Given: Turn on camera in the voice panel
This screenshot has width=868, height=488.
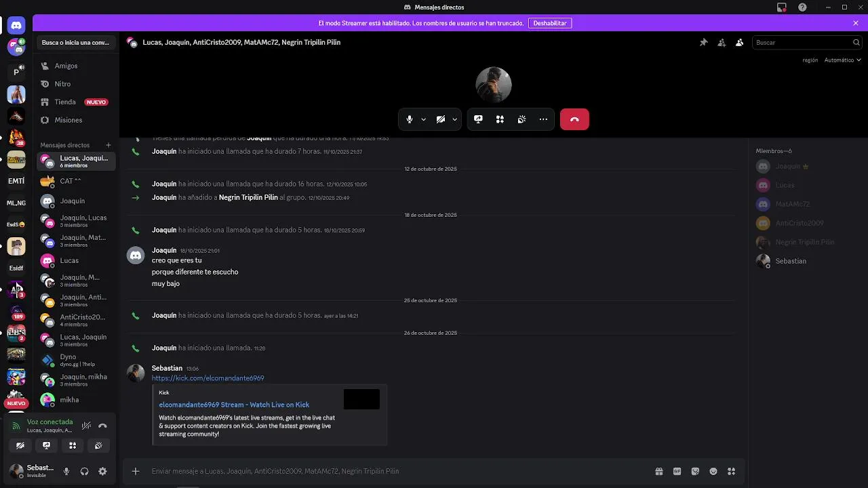Looking at the screenshot, I should [x=20, y=445].
